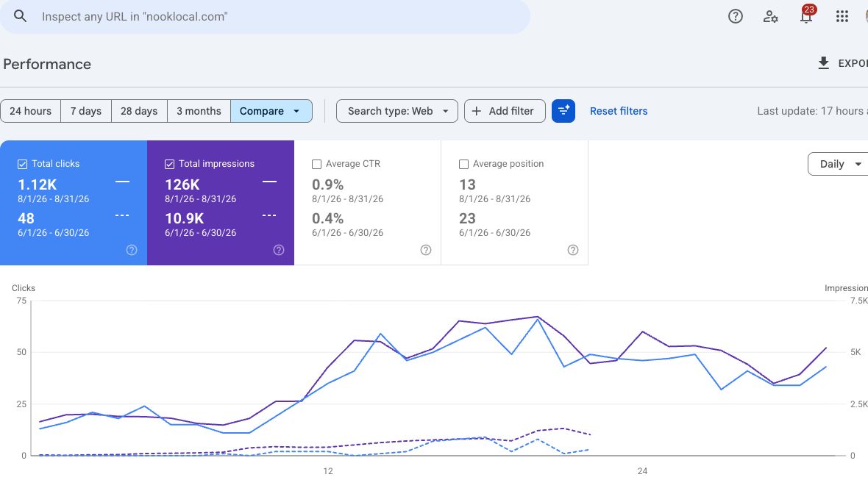The height and width of the screenshot is (491, 868).
Task: Click the Performance page heading
Action: 47,64
